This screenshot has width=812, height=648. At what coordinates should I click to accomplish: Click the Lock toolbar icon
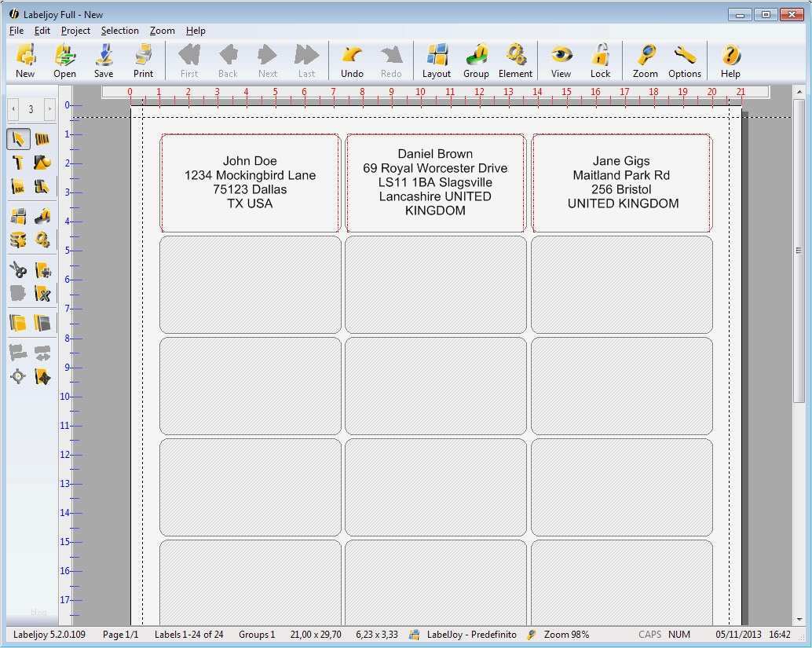(600, 59)
